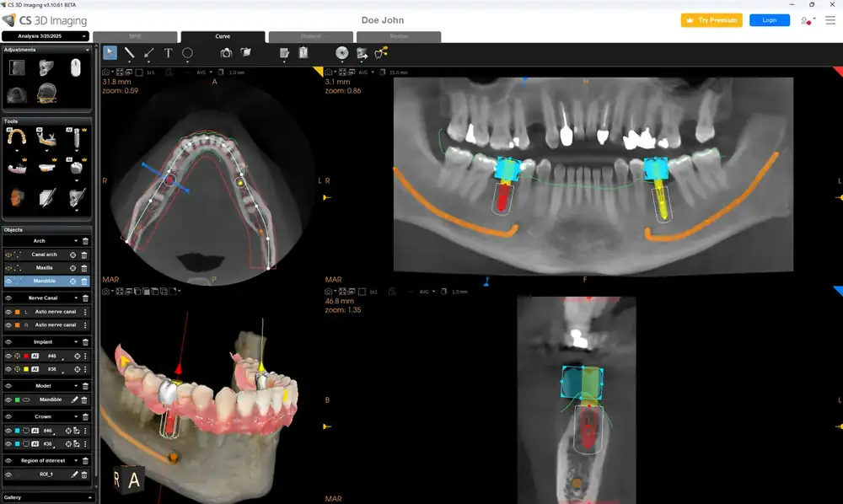The height and width of the screenshot is (504, 843).
Task: Toggle visibility of Canal arch
Action: (x=8, y=255)
